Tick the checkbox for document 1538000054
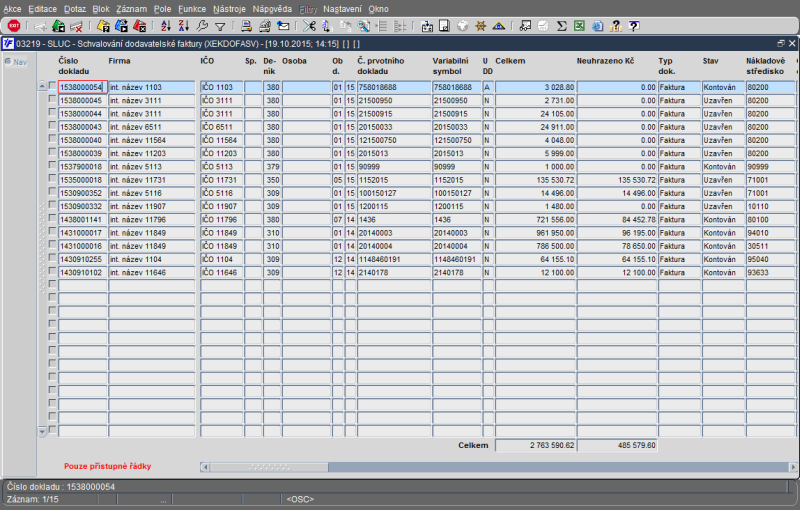800x510 pixels. 53,86
